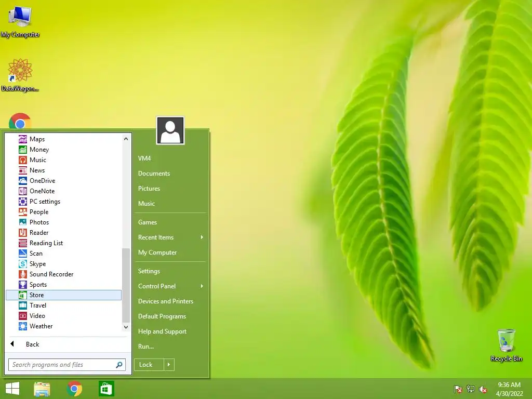Expand the Recent Items submenu arrow
The height and width of the screenshot is (399, 532).
pyautogui.click(x=202, y=237)
